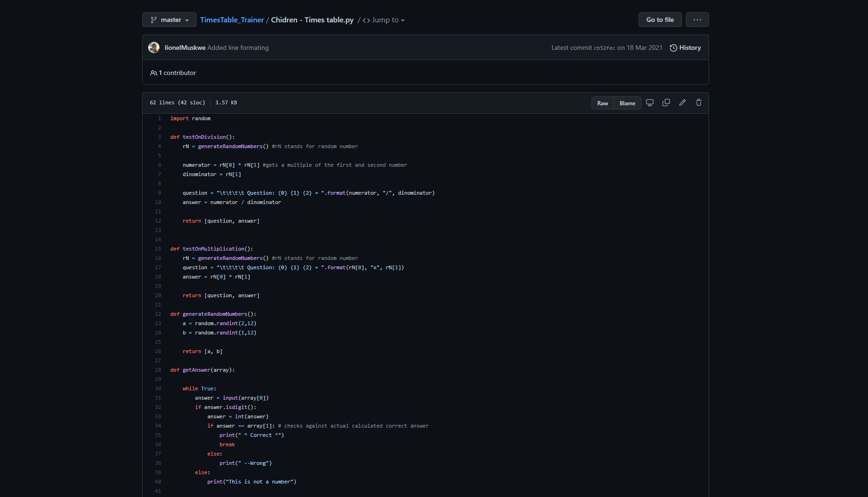Image resolution: width=868 pixels, height=497 pixels.
Task: Select line number 15
Action: [158, 249]
